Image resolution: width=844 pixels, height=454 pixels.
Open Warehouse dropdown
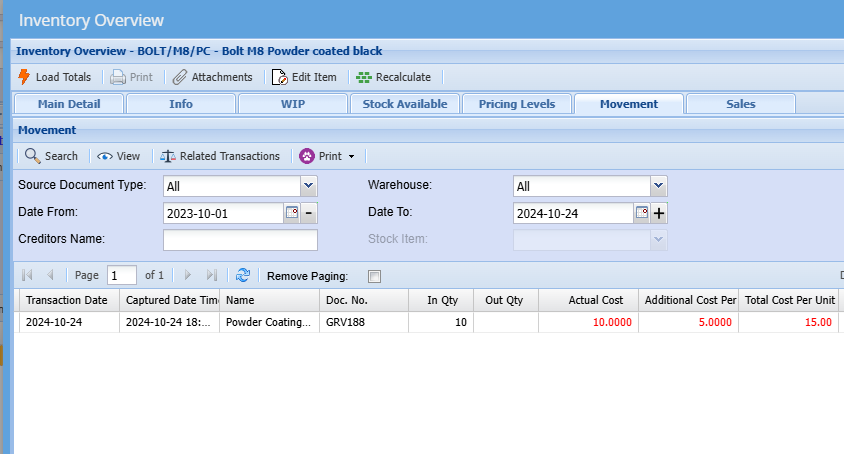pos(658,186)
